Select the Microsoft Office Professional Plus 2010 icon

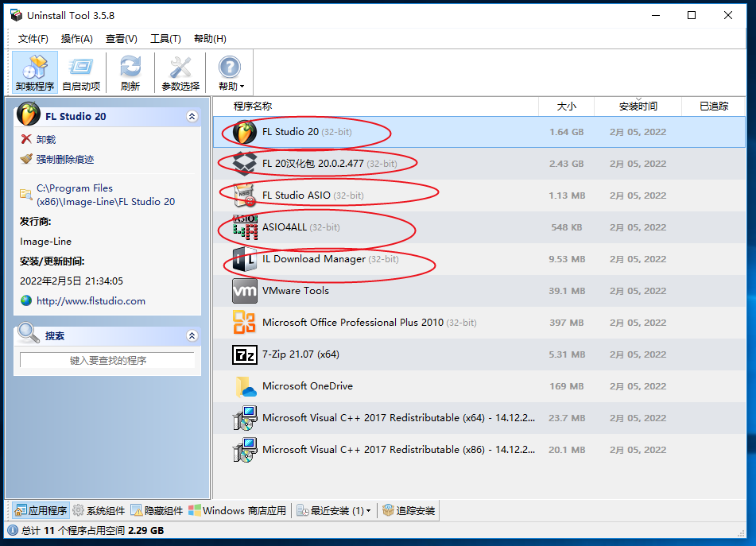click(x=244, y=323)
